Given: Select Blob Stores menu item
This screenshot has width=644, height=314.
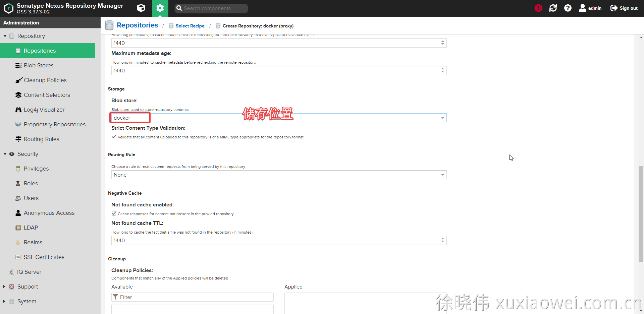Looking at the screenshot, I should [x=39, y=65].
